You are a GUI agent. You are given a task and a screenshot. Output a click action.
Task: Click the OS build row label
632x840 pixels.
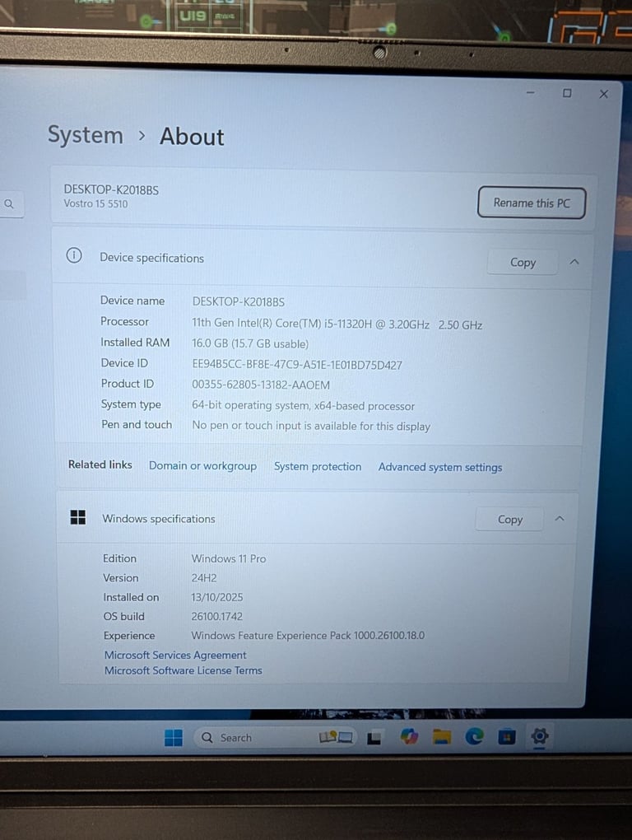[123, 616]
